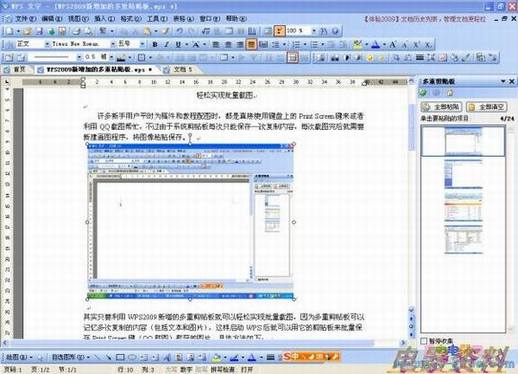Viewport: 518px width, 374px height.
Task: Toggle the highlighted justify alignment button
Action: (x=251, y=44)
